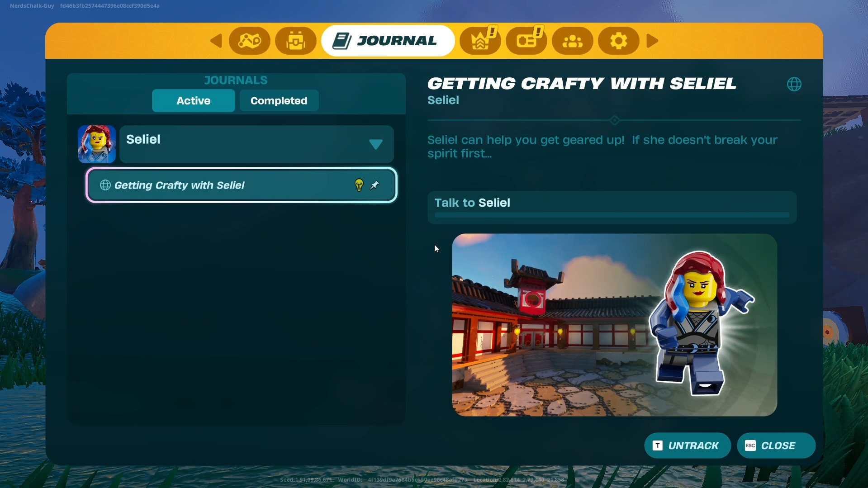
Task: Go to next tab with right arrow
Action: point(652,41)
